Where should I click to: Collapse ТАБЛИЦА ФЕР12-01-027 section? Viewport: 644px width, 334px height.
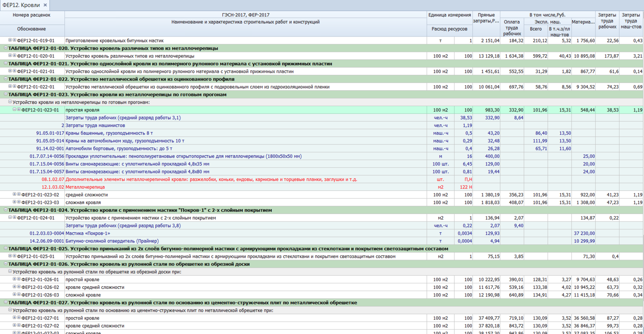(6, 303)
